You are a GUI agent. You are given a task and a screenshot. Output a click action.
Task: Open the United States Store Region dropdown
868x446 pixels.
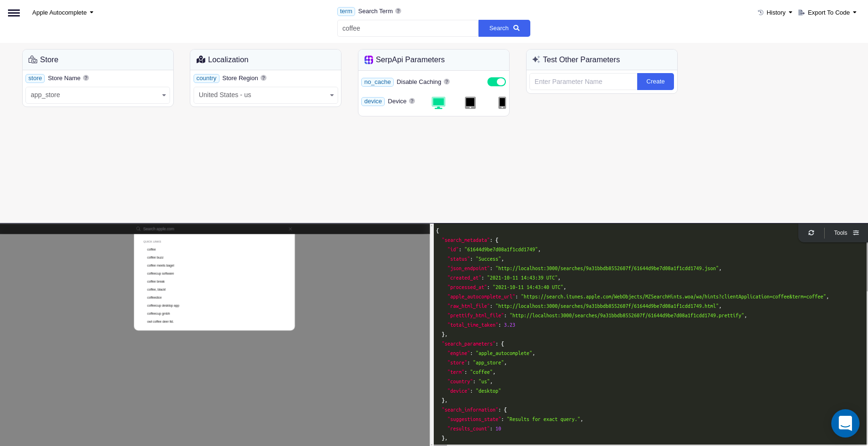point(265,95)
